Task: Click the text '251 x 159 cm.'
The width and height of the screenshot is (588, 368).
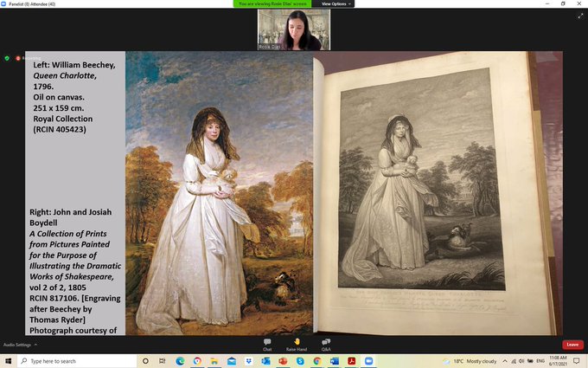Action: click(x=59, y=108)
